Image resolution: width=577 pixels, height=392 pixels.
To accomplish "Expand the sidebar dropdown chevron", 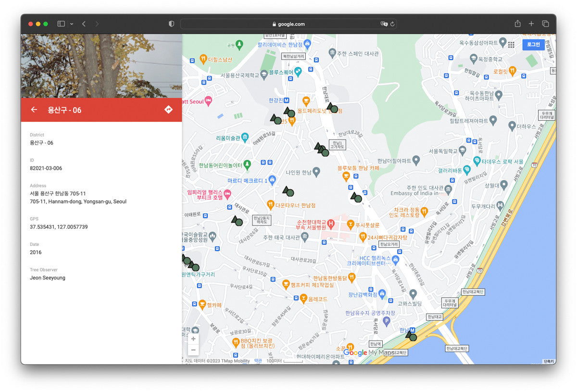I will click(x=72, y=24).
